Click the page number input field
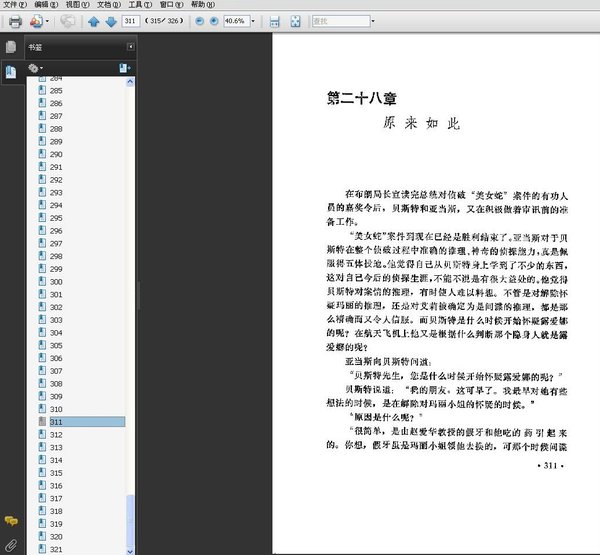 pos(130,21)
